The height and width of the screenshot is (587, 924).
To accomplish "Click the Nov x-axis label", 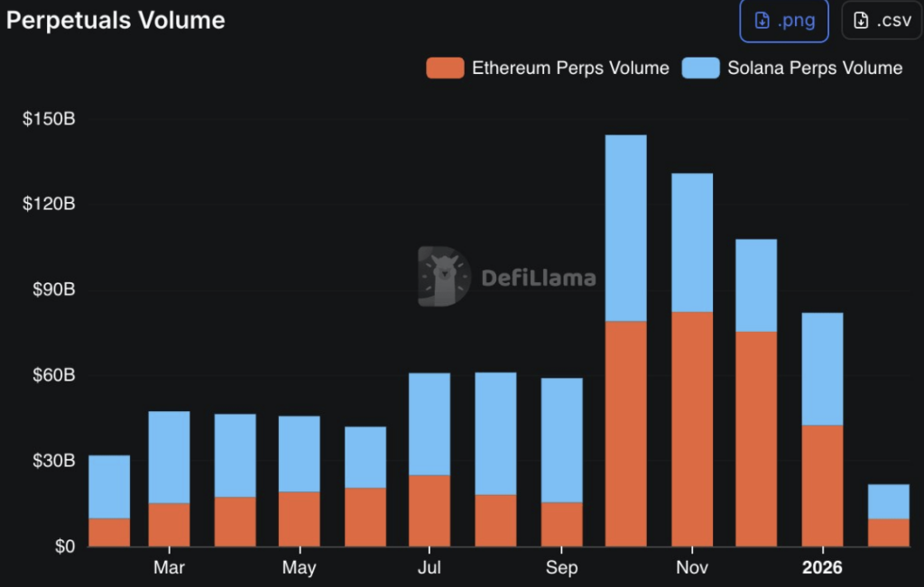I will click(x=692, y=568).
